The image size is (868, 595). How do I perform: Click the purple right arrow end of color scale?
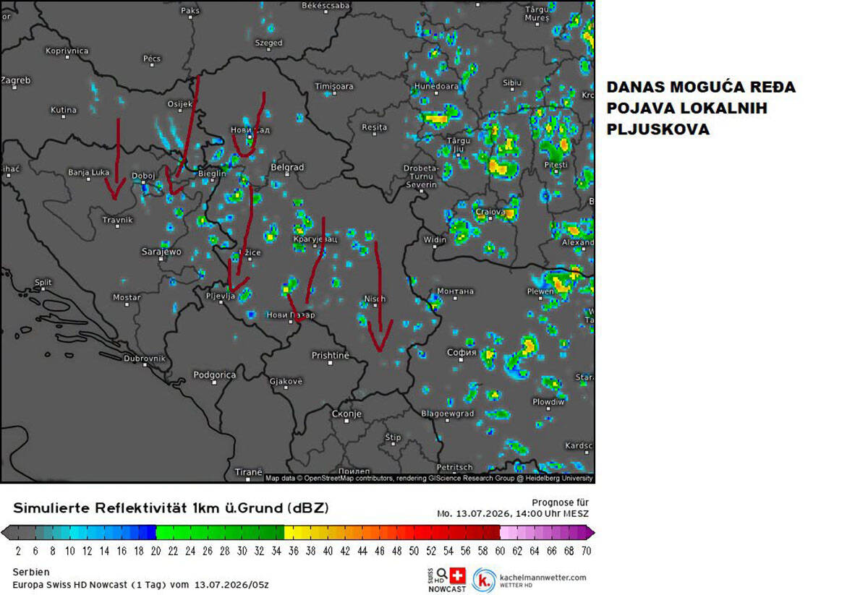click(x=590, y=533)
